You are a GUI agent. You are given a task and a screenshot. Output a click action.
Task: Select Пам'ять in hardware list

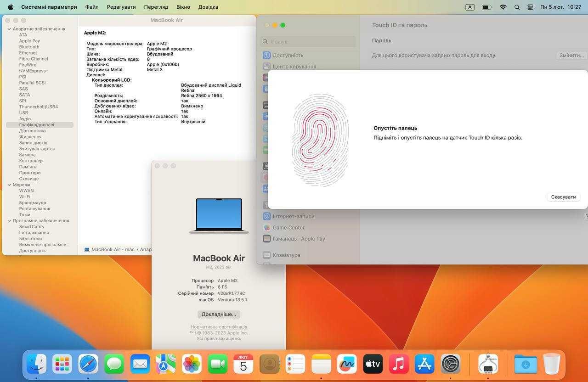[x=28, y=167]
